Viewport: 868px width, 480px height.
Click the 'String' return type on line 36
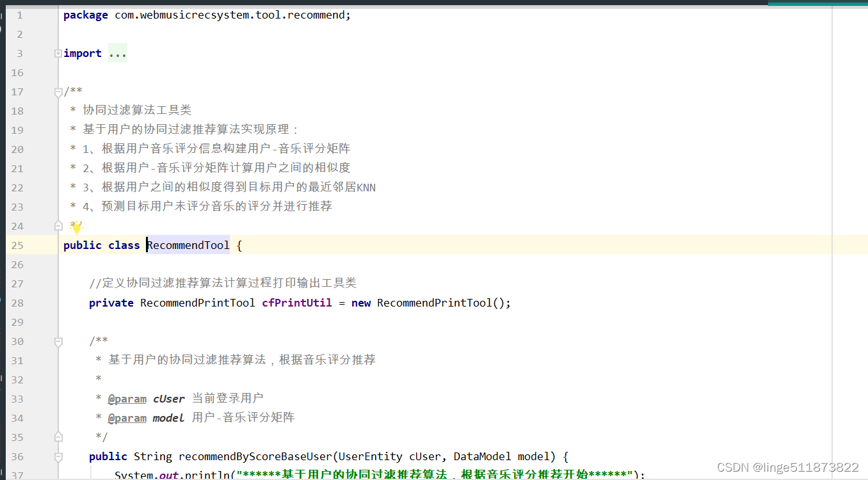[x=153, y=456]
